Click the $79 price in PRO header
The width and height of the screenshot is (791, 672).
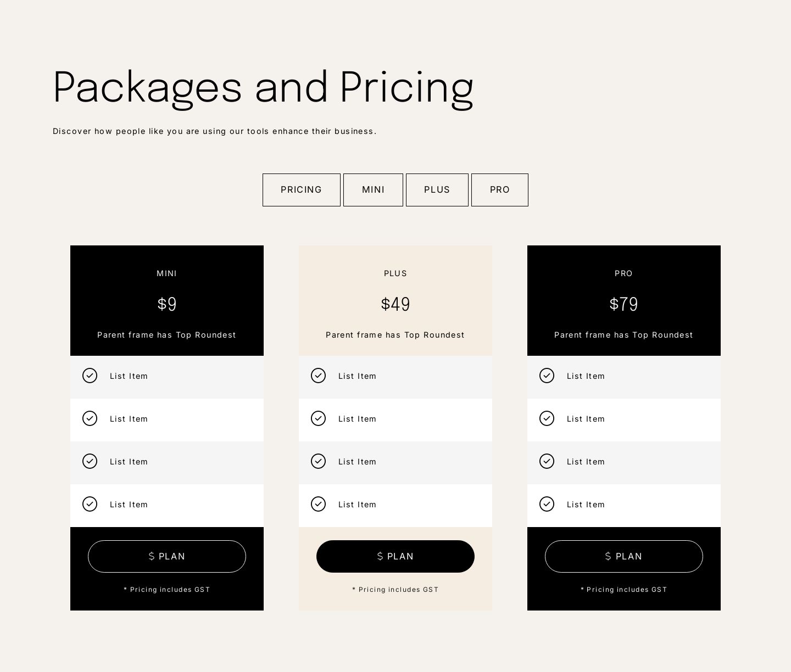point(624,304)
